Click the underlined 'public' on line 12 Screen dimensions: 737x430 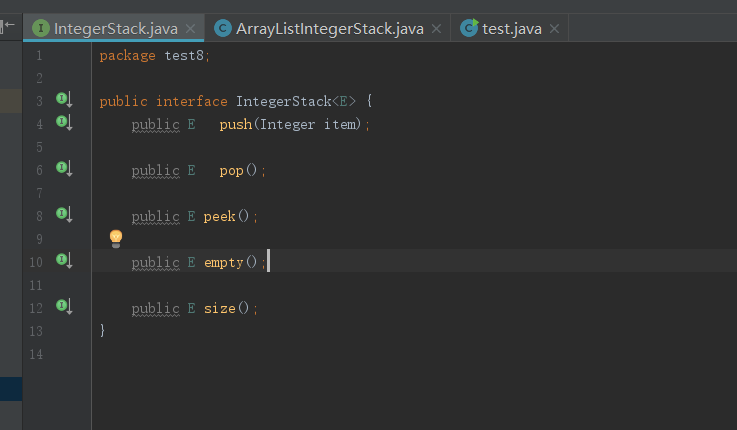[x=156, y=309]
